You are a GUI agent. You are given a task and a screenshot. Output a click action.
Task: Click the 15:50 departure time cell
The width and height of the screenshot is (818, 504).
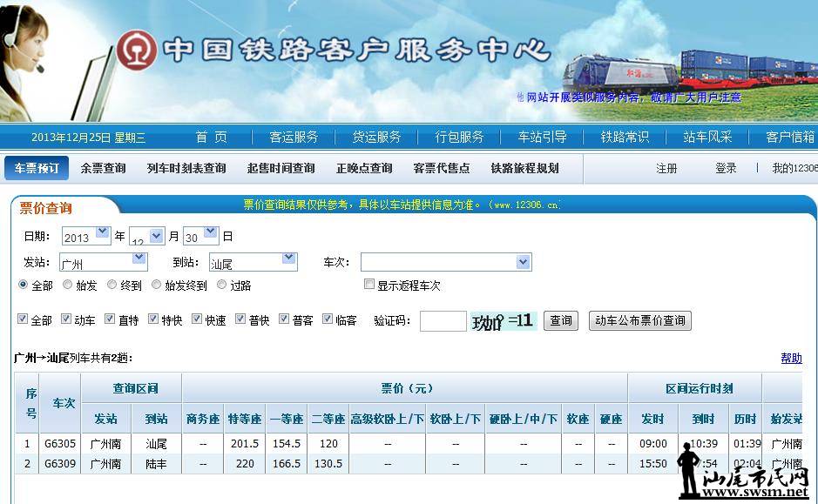pyautogui.click(x=653, y=463)
